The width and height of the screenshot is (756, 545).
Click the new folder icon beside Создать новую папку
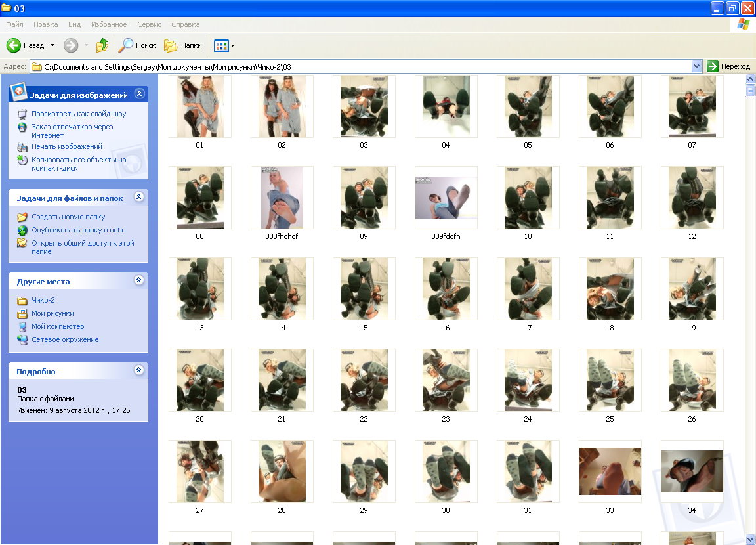22,217
